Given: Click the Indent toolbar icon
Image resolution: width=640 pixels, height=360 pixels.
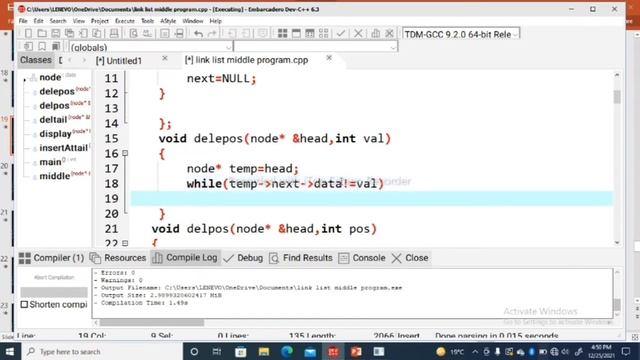Looking at the screenshot, I should (231, 34).
